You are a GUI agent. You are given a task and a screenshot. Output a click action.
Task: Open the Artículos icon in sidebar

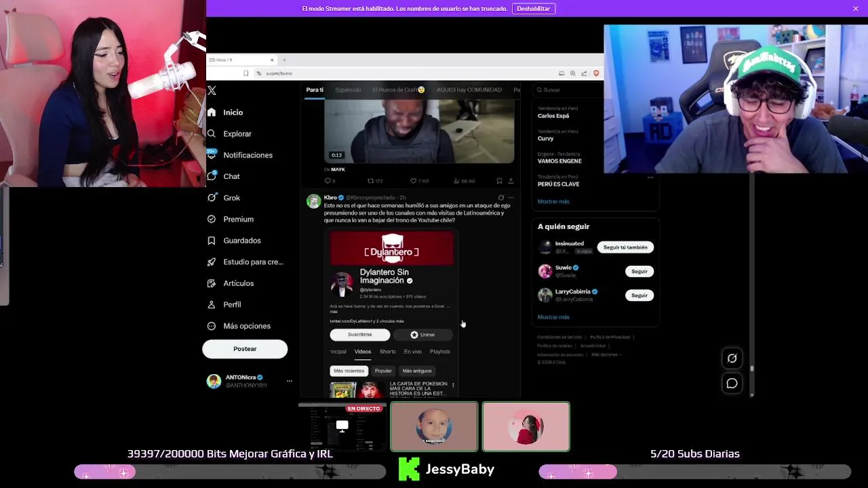[212, 283]
